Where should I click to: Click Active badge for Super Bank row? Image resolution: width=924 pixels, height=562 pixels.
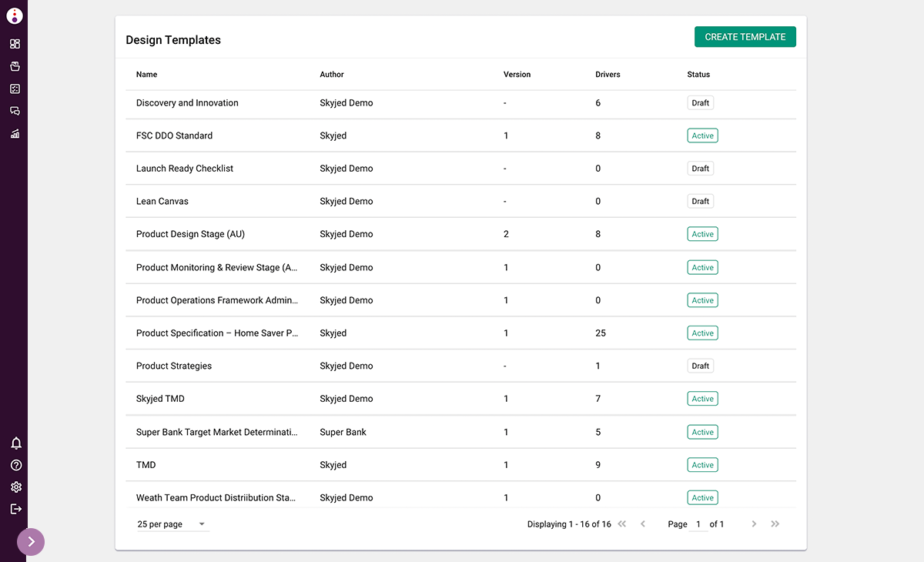coord(702,433)
